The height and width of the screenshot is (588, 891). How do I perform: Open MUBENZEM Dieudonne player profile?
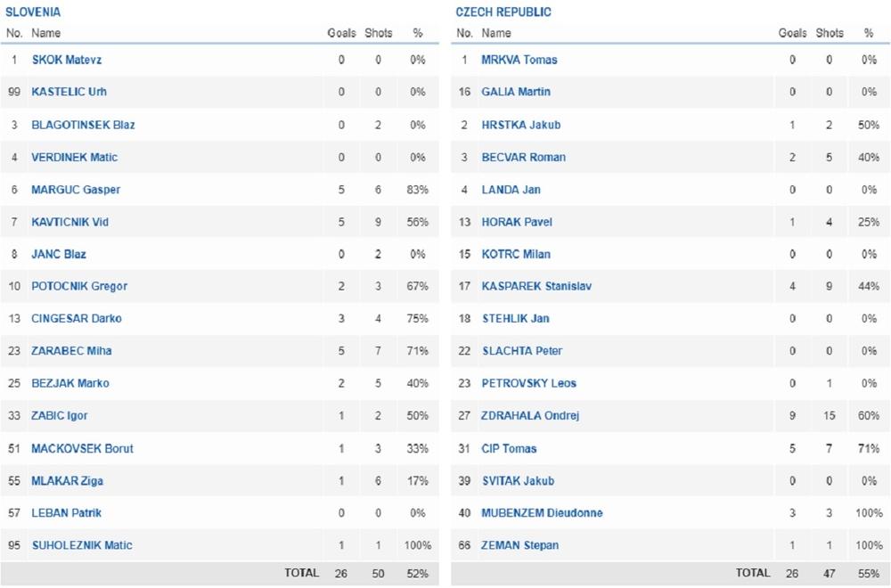(542, 513)
